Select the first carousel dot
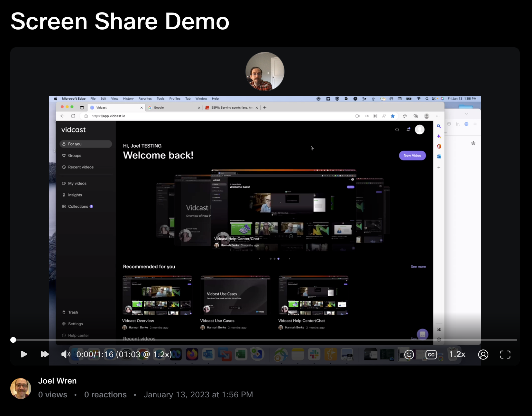Image resolution: width=532 pixels, height=416 pixels. 271,258
